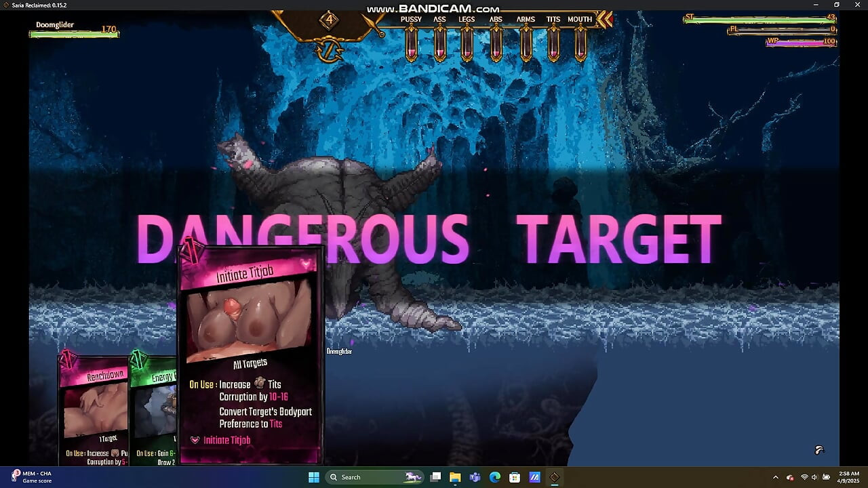Open the clock showing 2:58 AM
Image resolution: width=868 pixels, height=488 pixels.
click(x=849, y=477)
